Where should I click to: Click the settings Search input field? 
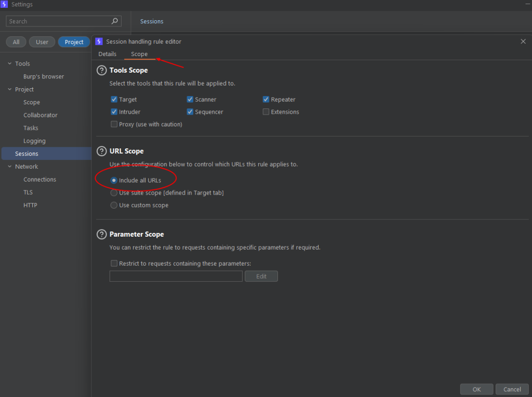(63, 21)
